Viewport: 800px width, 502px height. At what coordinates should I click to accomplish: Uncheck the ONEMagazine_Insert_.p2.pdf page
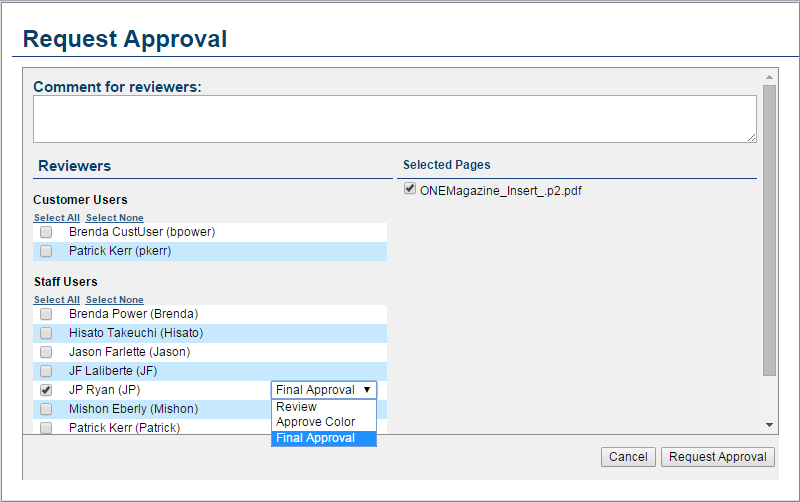point(410,189)
